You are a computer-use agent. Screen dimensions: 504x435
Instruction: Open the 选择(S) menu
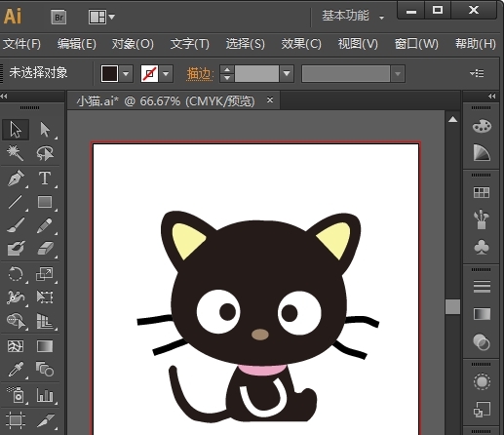[x=246, y=44]
